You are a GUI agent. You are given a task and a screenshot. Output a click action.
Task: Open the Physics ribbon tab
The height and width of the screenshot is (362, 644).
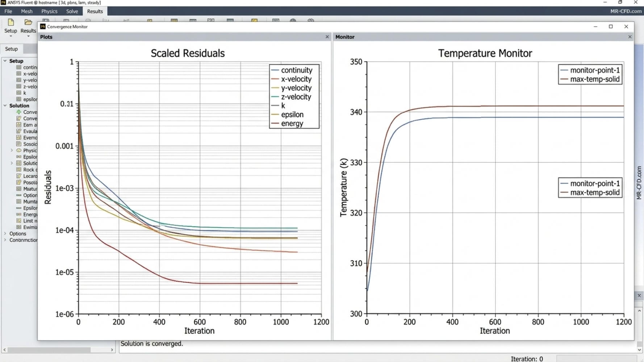(x=49, y=11)
